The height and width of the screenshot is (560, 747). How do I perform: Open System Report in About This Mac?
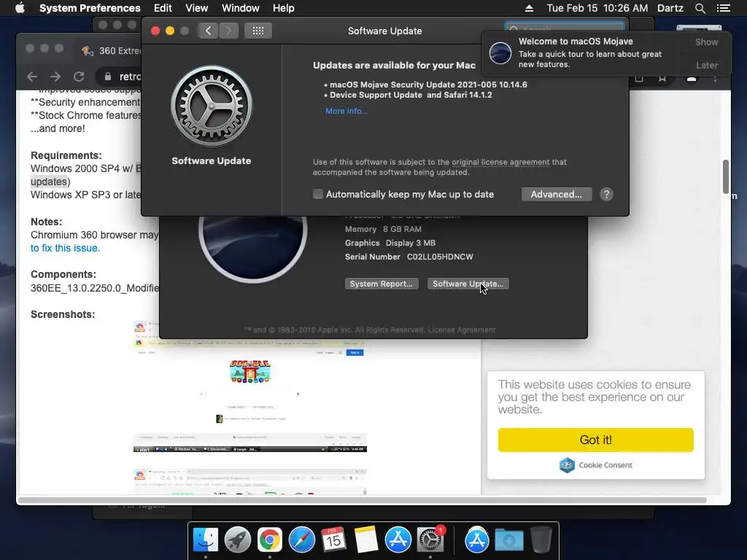pos(381,284)
